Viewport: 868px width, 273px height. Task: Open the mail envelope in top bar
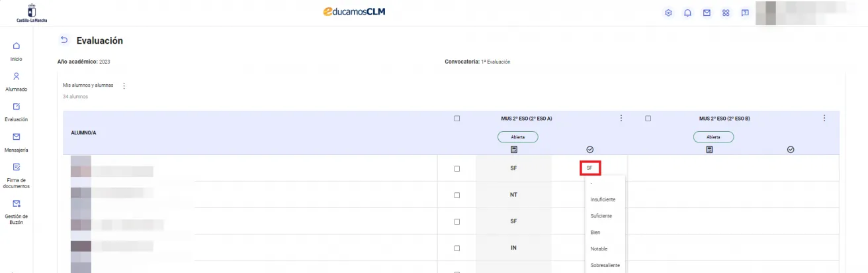707,13
